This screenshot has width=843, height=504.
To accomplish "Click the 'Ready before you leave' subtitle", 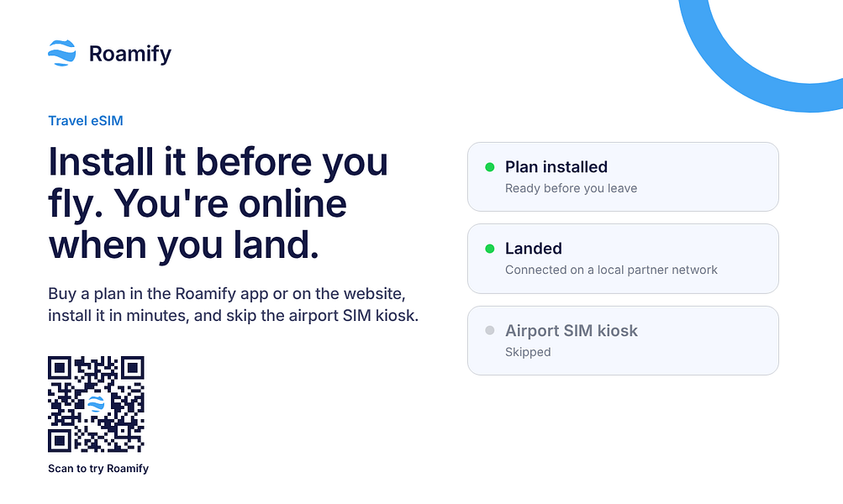I will click(x=571, y=188).
